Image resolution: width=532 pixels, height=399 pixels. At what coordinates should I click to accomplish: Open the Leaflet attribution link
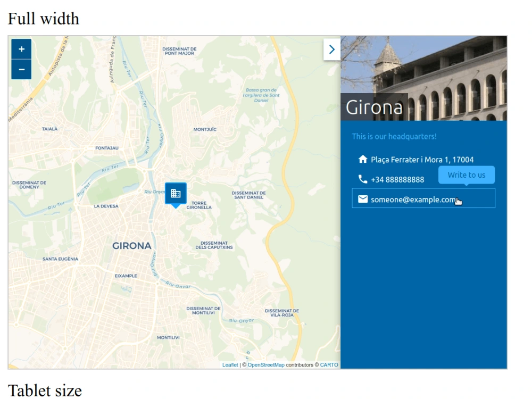click(x=230, y=365)
